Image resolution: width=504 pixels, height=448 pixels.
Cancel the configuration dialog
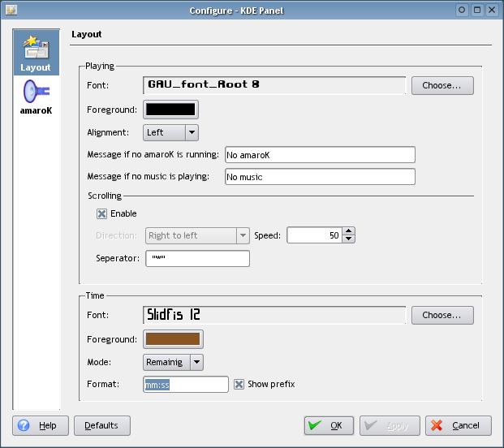point(459,425)
